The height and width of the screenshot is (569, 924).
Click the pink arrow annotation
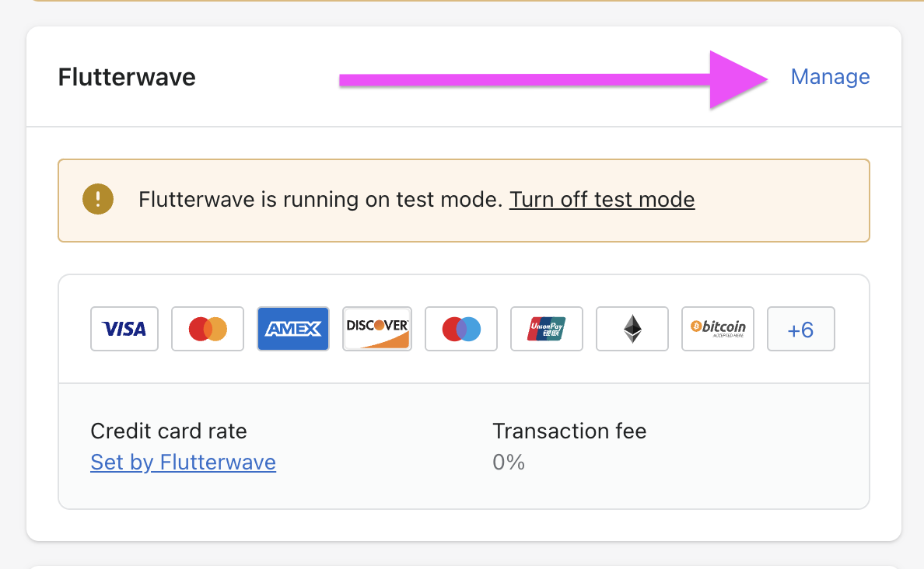click(553, 79)
